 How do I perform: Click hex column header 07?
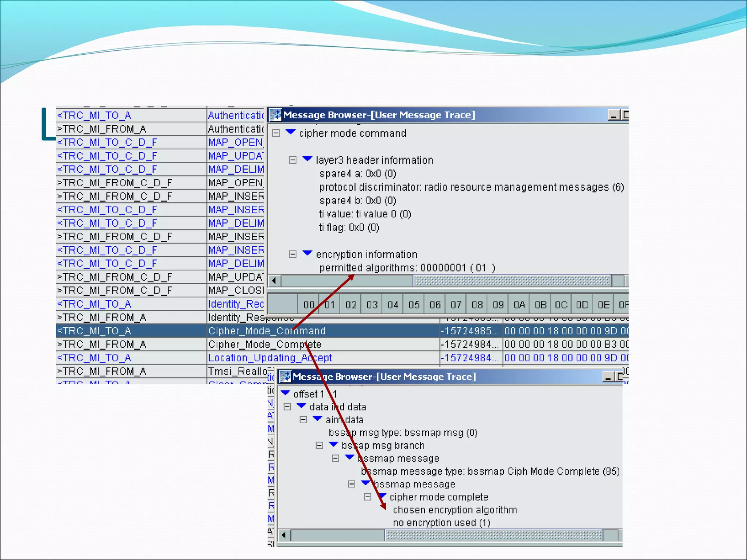pyautogui.click(x=456, y=304)
